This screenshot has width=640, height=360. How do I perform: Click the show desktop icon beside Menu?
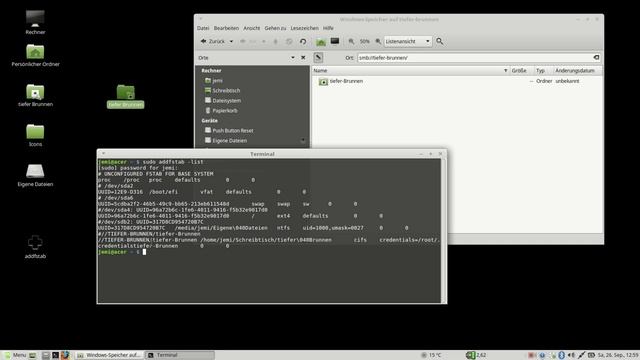(33, 355)
